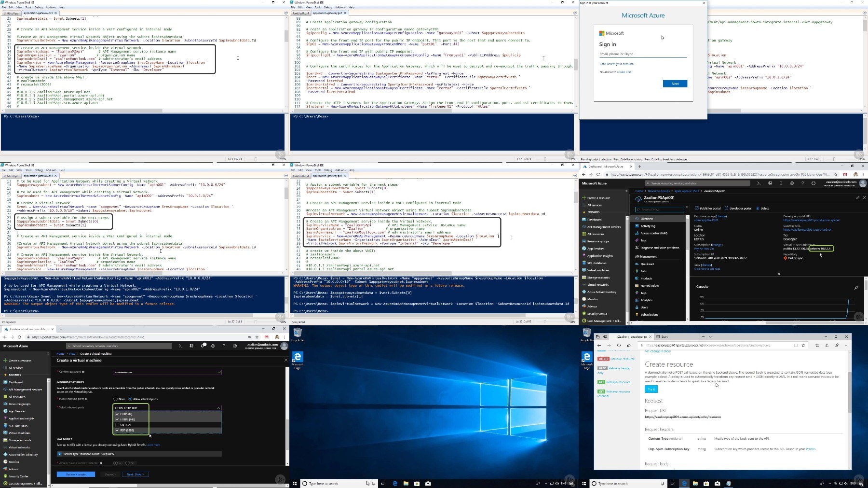This screenshot has width=868, height=488.
Task: Click help question mark in Create VM portal
Action: [224, 346]
